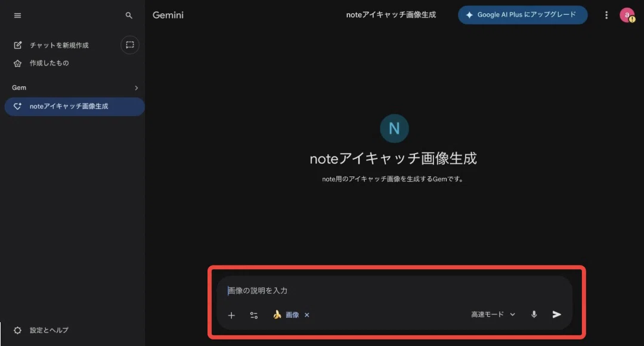The image size is (644, 346).
Task: Click the banana 画像 tool chip
Action: tap(286, 315)
